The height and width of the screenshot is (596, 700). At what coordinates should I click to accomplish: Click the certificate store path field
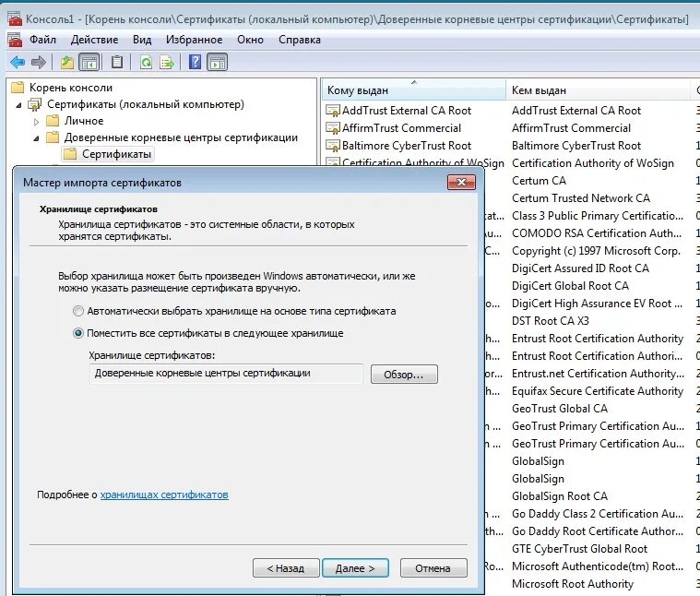coord(226,374)
